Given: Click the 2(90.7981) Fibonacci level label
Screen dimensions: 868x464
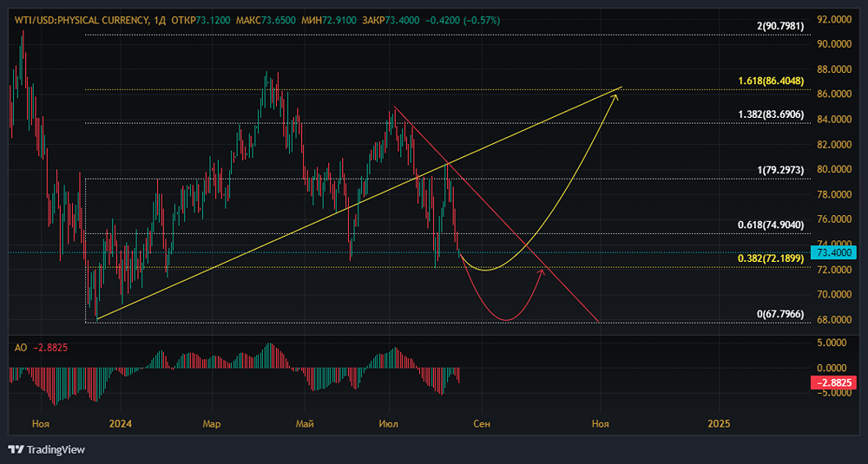Looking at the screenshot, I should click(x=780, y=26).
